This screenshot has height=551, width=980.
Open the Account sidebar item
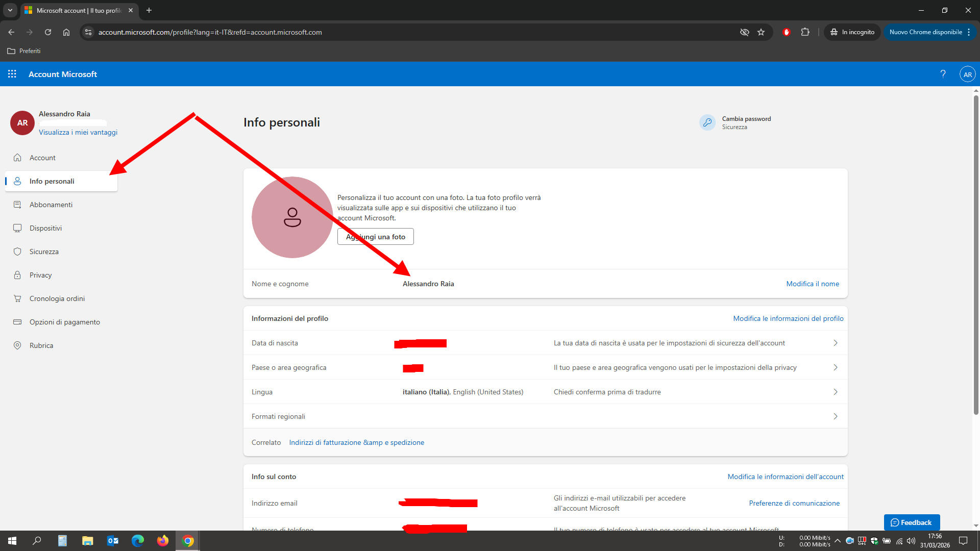click(61, 158)
